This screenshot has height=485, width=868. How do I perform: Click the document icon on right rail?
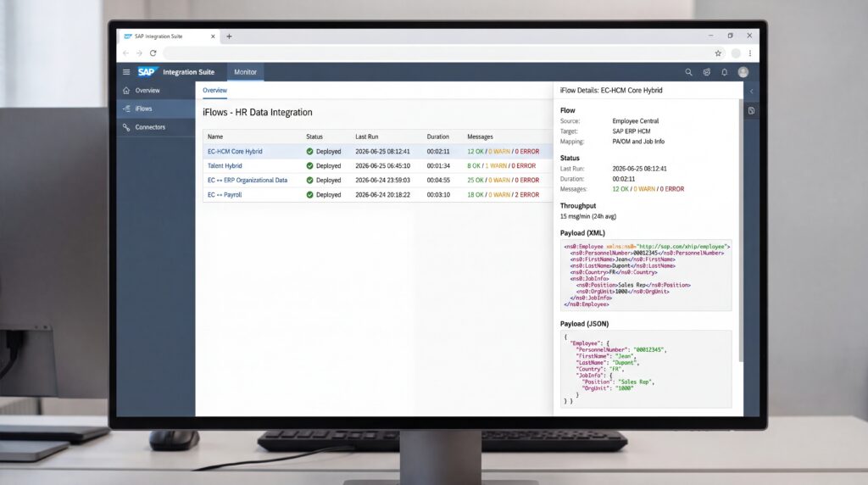751,111
